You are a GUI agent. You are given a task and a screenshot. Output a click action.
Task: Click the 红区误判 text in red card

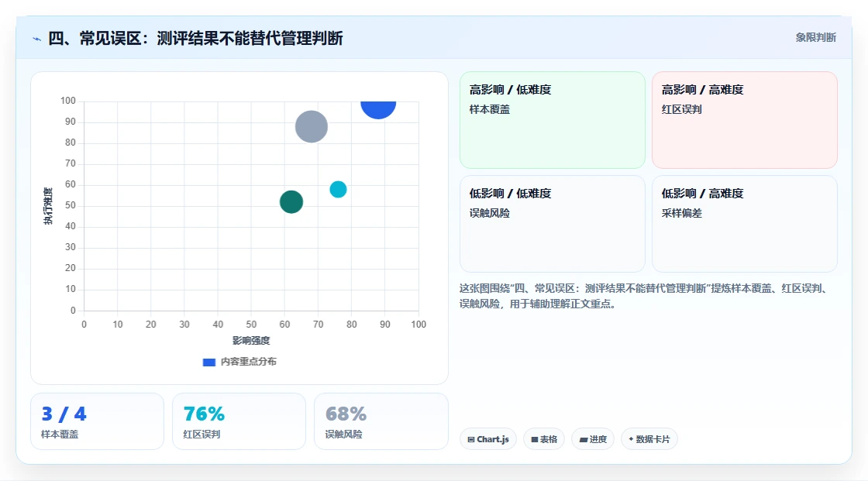(x=682, y=109)
